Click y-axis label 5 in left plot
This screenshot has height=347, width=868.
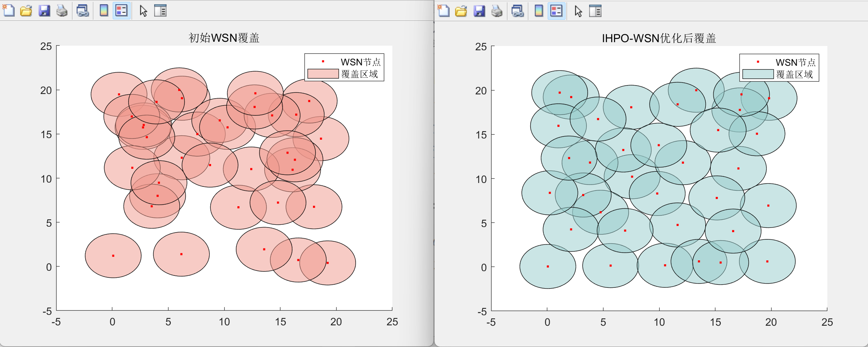pyautogui.click(x=49, y=223)
